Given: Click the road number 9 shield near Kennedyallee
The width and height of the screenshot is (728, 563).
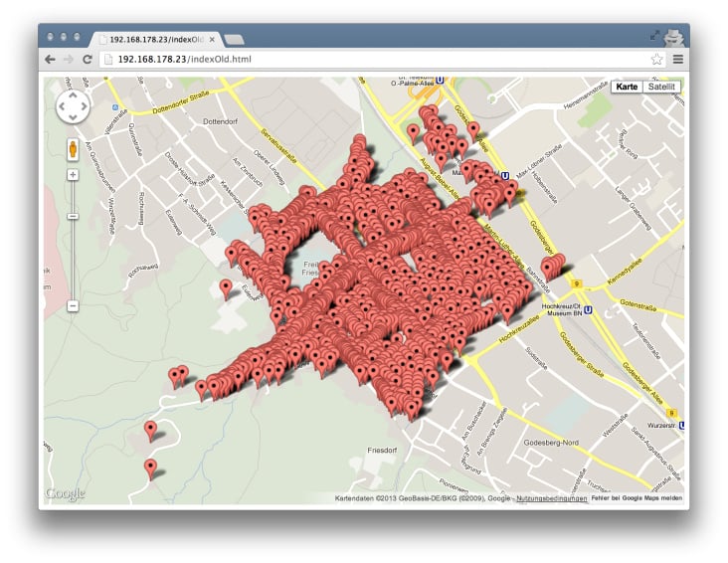Looking at the screenshot, I should [x=577, y=283].
